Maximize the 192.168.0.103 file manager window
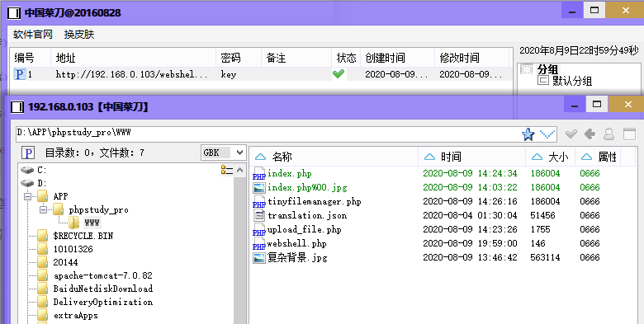This screenshot has width=644, height=324. click(596, 104)
